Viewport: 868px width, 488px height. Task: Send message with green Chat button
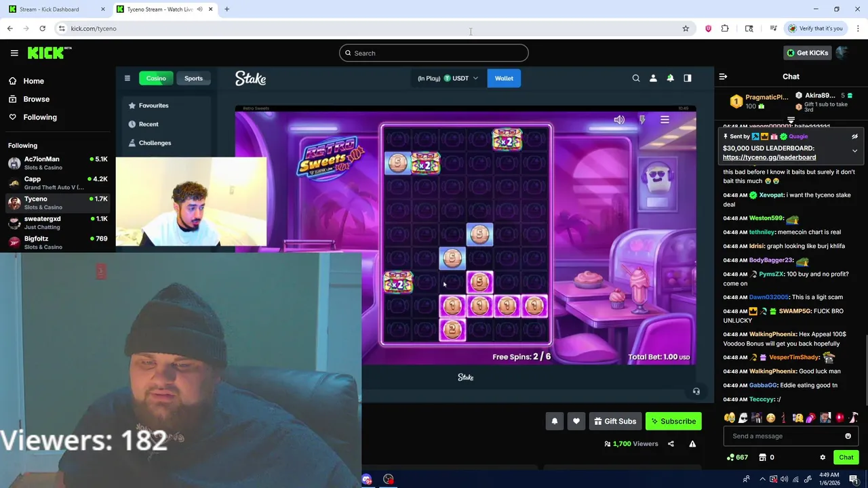coord(846,457)
